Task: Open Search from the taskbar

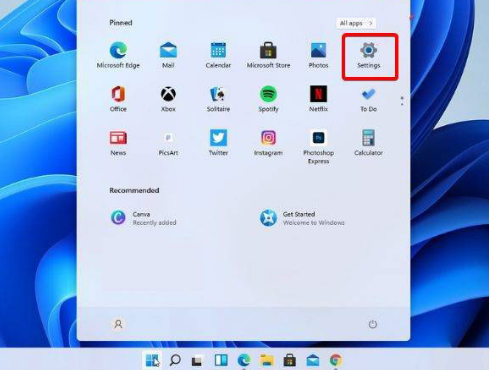Action: tap(175, 360)
